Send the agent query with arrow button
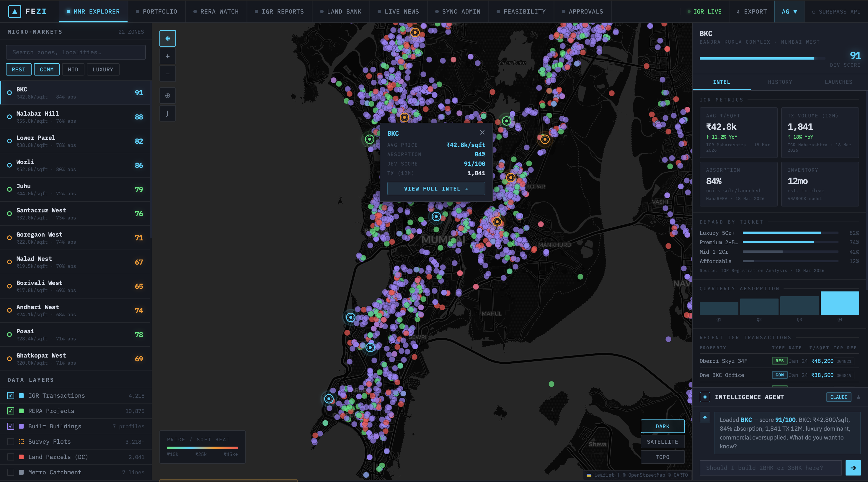This screenshot has width=868, height=482. tap(853, 468)
